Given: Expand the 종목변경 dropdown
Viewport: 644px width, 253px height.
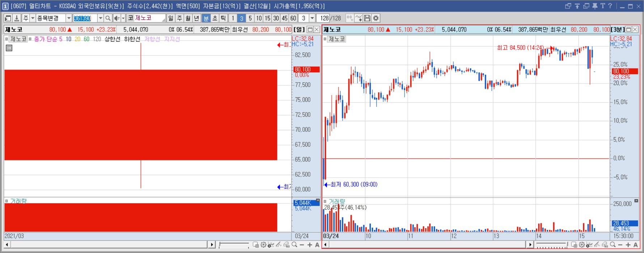Looking at the screenshot, I should [x=69, y=18].
